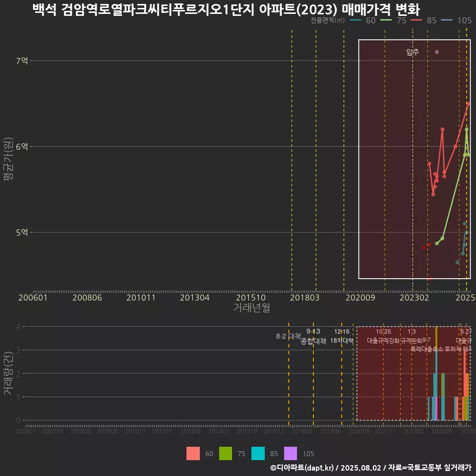476x476 pixels.
Task: Click the '200806' label on price chart axis
Action: click(x=87, y=297)
